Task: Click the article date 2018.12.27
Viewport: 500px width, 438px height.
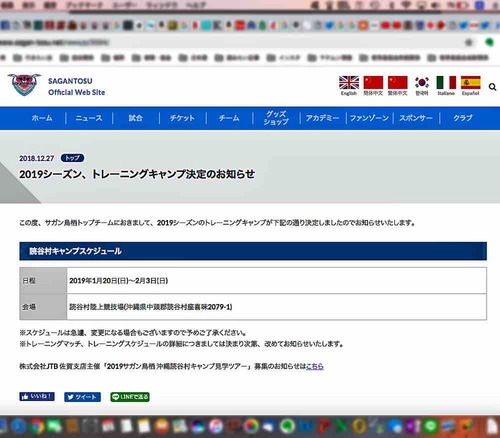Action: pyautogui.click(x=36, y=158)
